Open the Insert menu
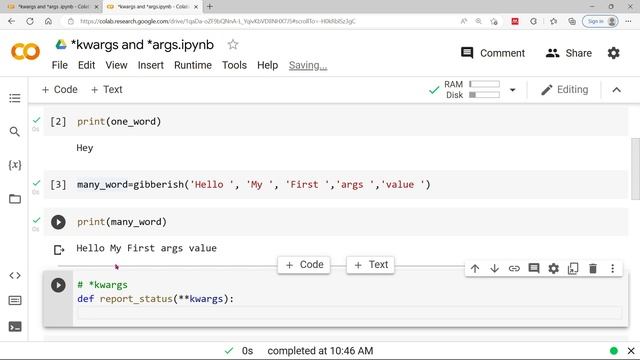This screenshot has width=640, height=360. (151, 65)
